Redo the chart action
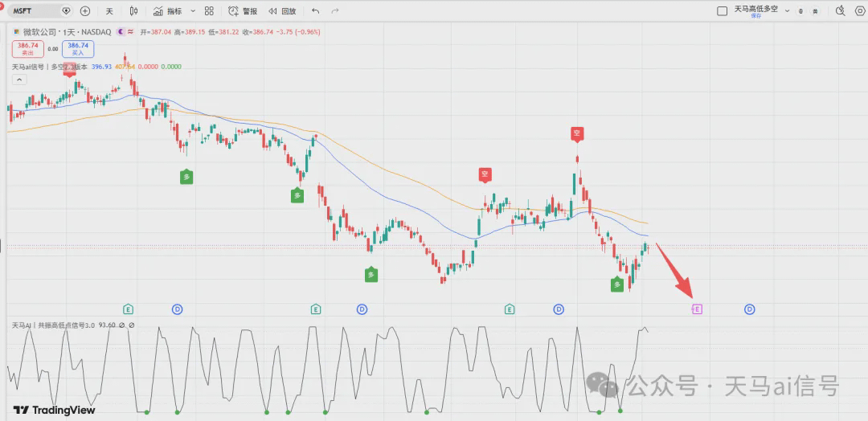Screen dimensions: 868x421 334,11
